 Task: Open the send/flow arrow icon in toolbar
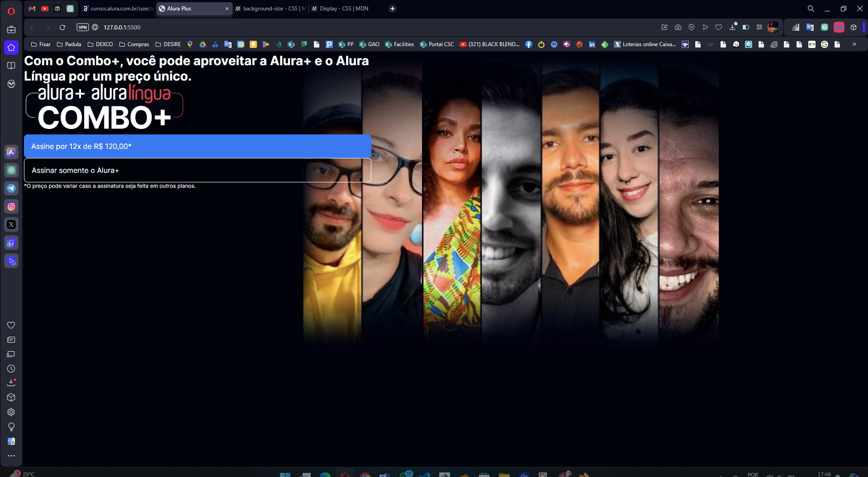pos(705,27)
